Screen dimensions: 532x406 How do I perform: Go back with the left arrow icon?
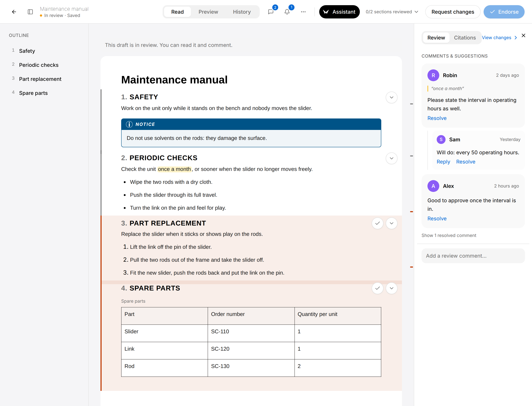(x=14, y=12)
